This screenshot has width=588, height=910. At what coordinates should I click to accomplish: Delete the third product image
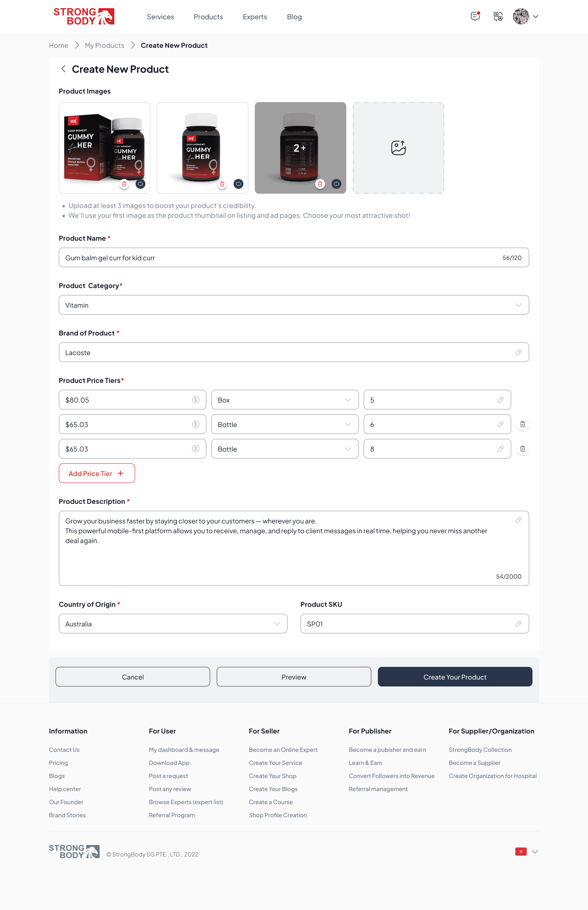click(x=320, y=184)
